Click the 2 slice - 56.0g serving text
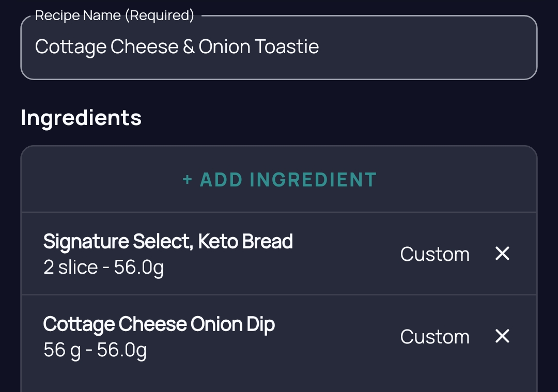 (x=103, y=268)
